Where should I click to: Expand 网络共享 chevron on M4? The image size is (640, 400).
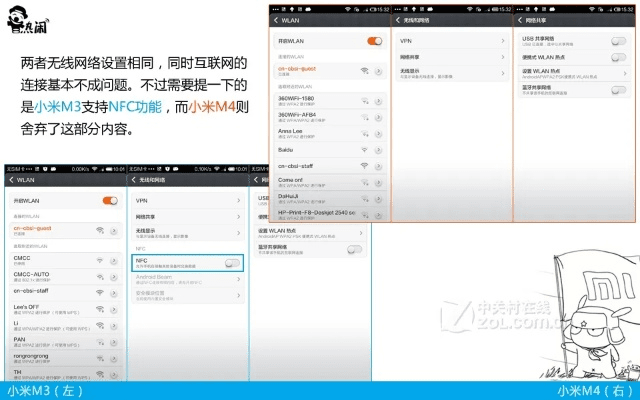503,57
